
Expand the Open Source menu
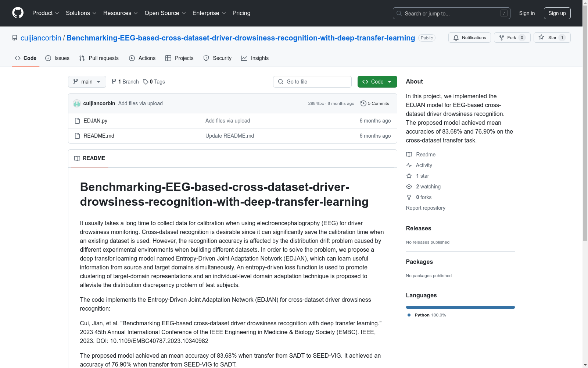(x=165, y=13)
